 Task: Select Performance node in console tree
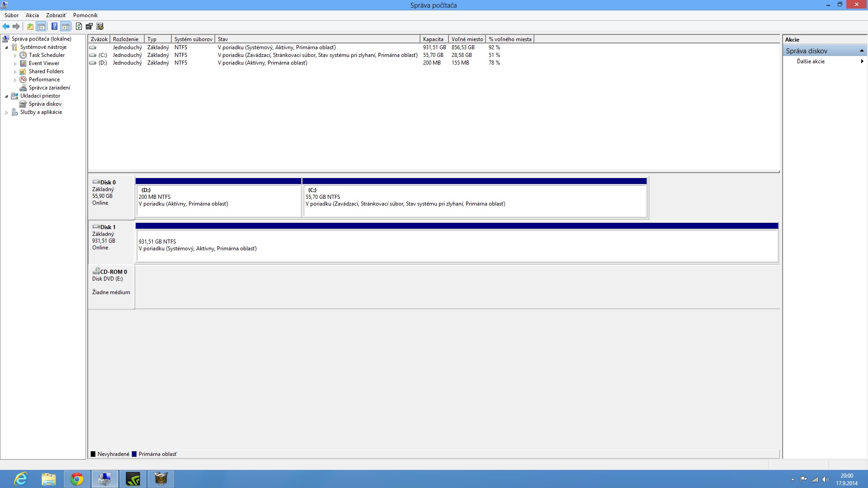44,80
